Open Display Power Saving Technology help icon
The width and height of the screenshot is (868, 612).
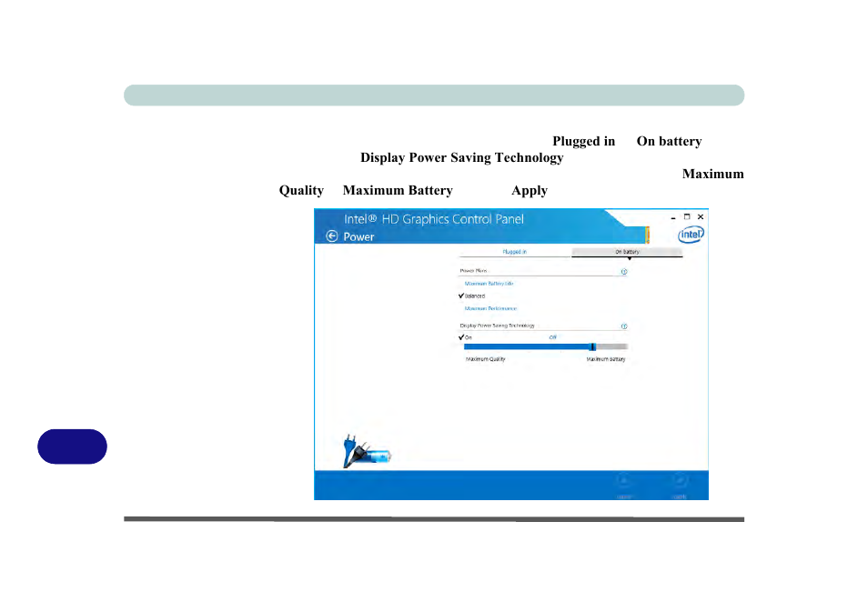click(624, 326)
